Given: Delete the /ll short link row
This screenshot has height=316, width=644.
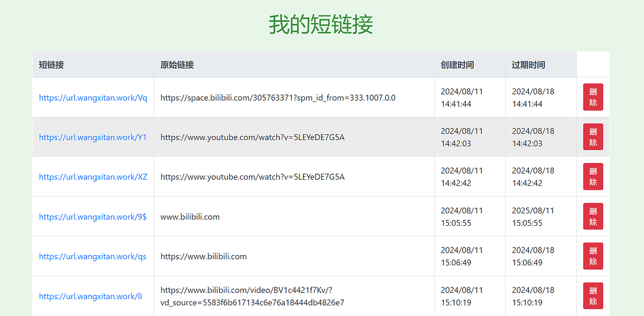Looking at the screenshot, I should pos(593,296).
